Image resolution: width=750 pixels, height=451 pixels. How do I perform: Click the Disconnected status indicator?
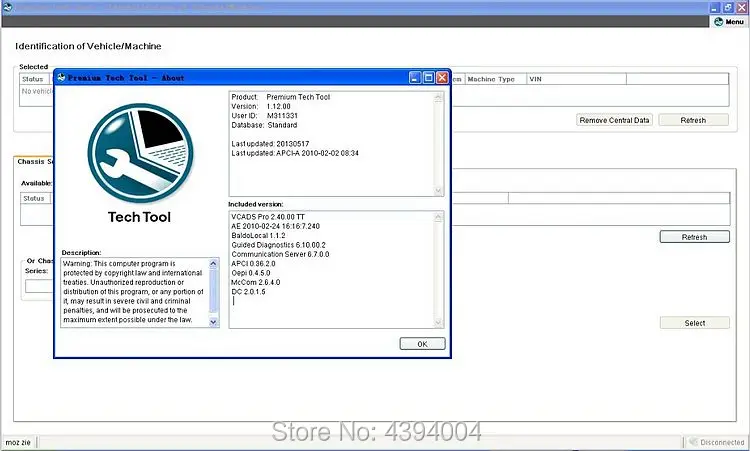pyautogui.click(x=717, y=442)
